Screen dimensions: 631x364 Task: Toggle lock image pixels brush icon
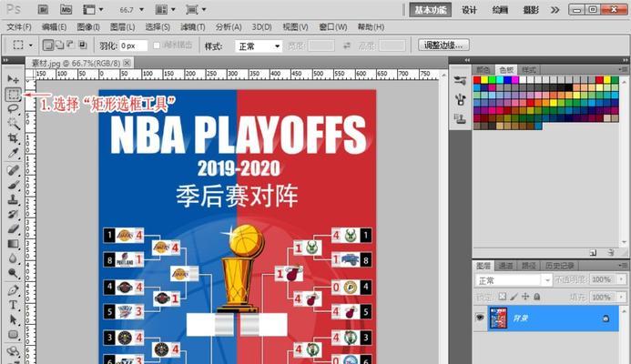514,297
